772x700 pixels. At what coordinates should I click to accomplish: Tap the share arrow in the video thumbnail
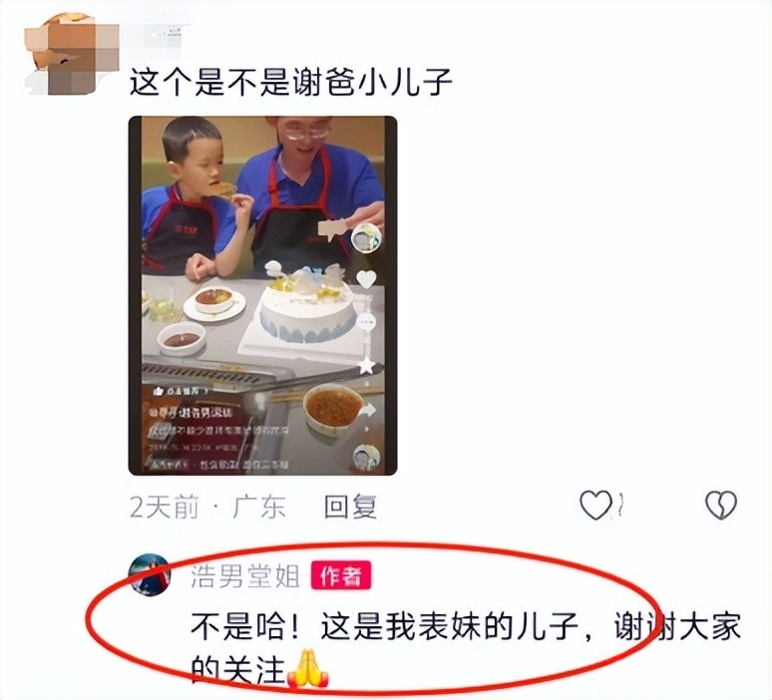[x=367, y=410]
